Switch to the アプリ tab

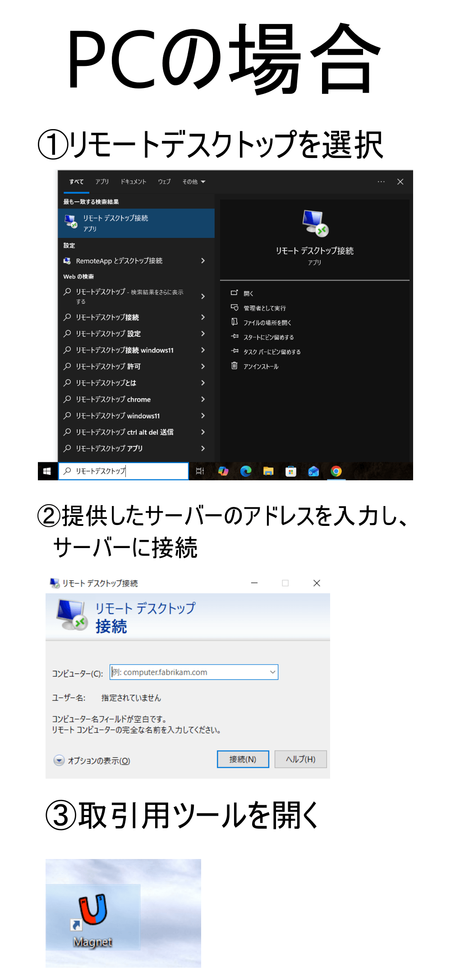coord(102,181)
